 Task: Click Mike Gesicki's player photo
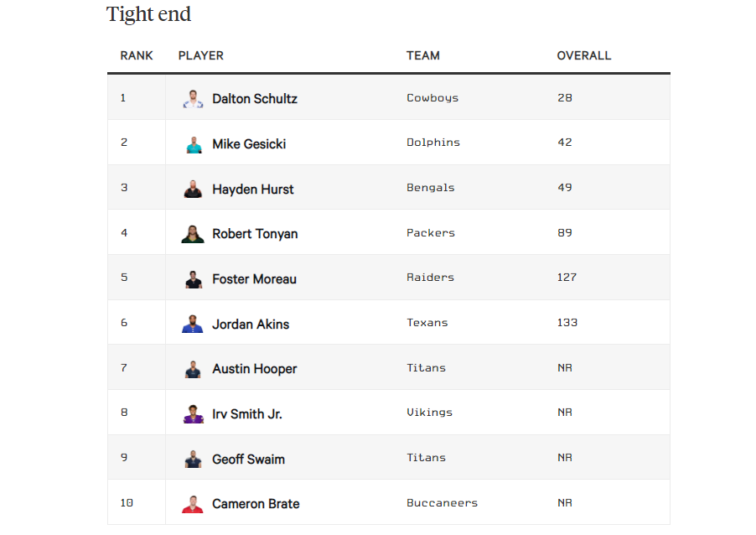pos(193,144)
